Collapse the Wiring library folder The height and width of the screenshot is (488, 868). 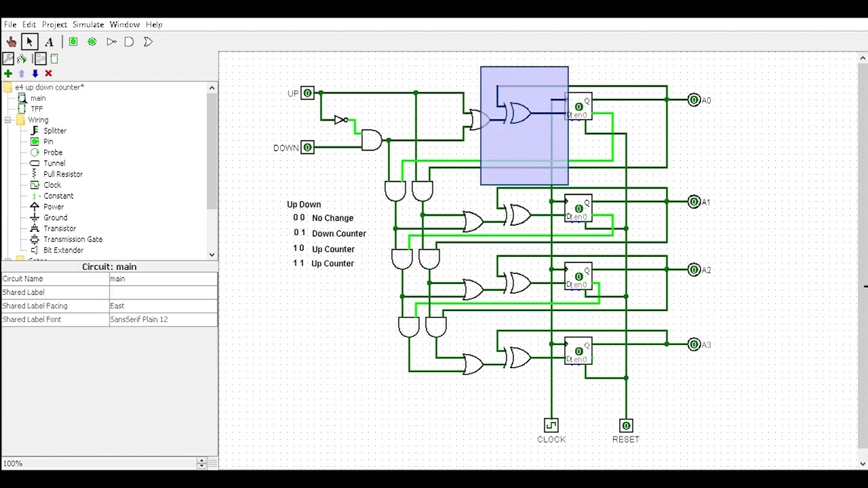(x=8, y=120)
